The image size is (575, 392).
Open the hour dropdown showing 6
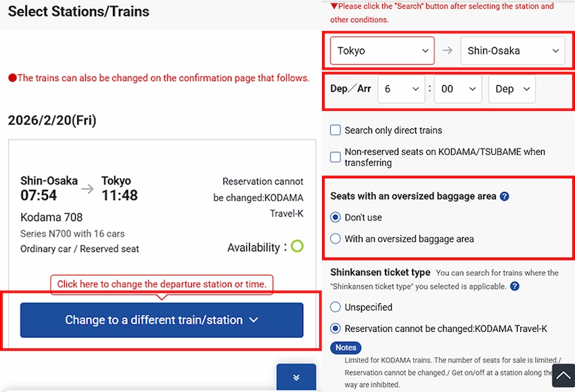pos(400,89)
